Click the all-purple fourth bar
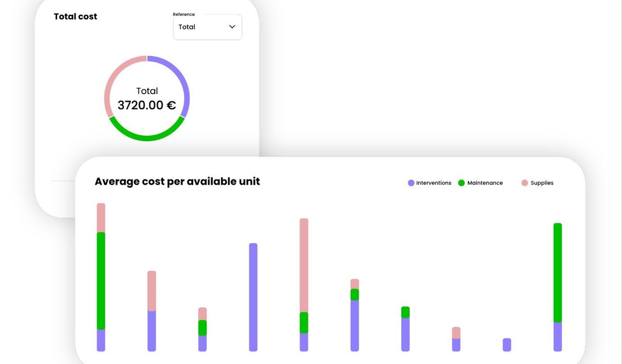Screen dimensions: 622x364 [253, 297]
